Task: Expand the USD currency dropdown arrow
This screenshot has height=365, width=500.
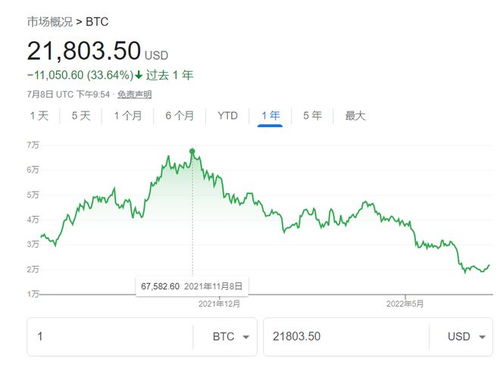Action: [x=482, y=337]
